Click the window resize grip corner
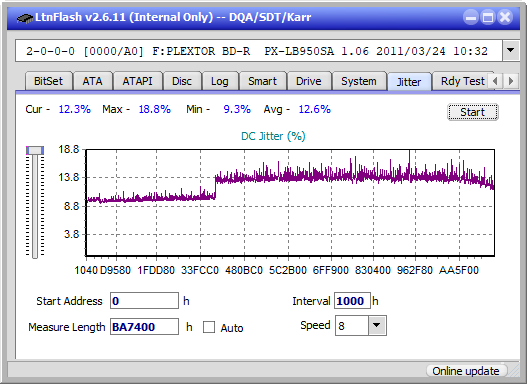 pos(515,372)
